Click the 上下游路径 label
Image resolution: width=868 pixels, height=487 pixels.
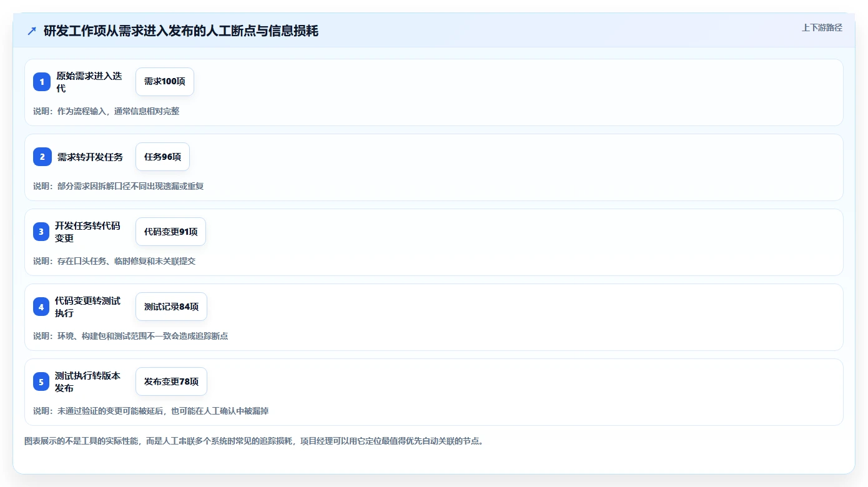pyautogui.click(x=822, y=27)
